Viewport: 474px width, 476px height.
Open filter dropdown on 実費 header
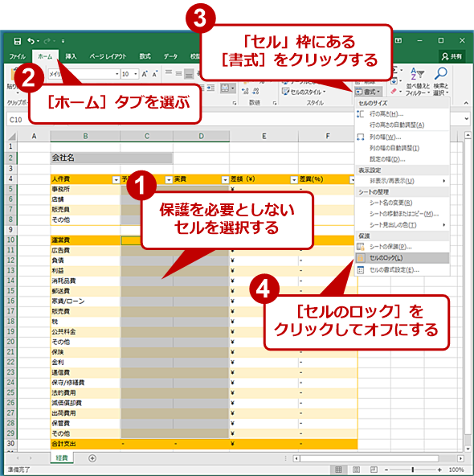(225, 180)
